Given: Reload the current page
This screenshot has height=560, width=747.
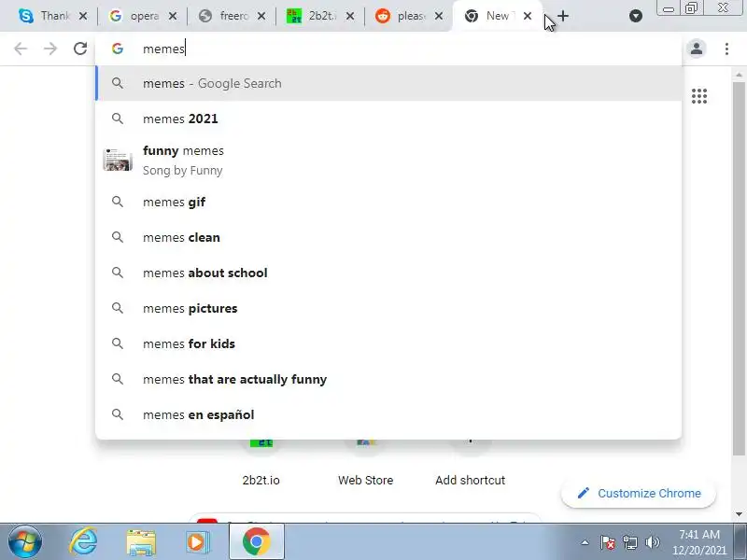Looking at the screenshot, I should [x=80, y=49].
